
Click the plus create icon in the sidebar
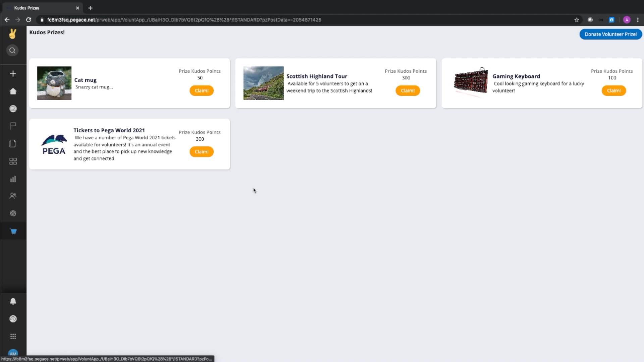pos(13,74)
